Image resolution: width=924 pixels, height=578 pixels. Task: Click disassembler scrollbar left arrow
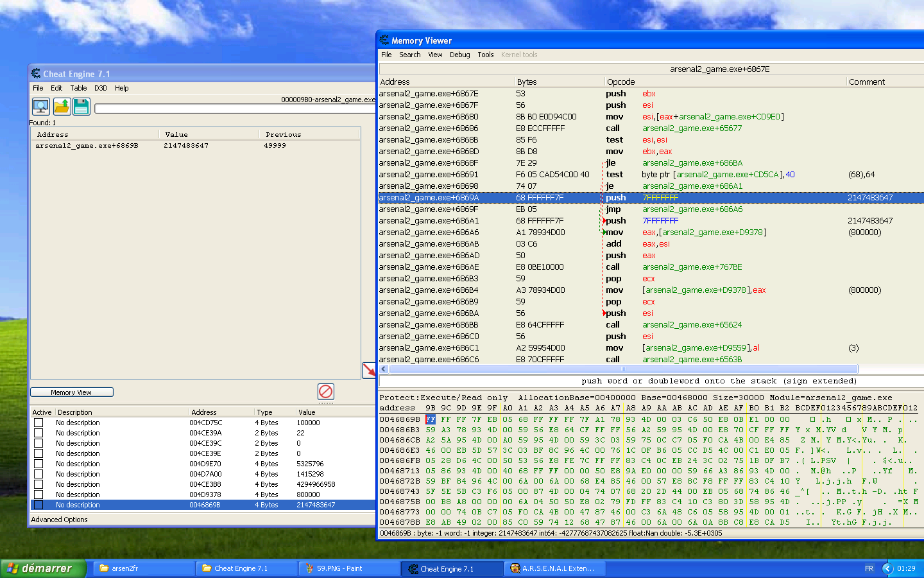point(384,369)
